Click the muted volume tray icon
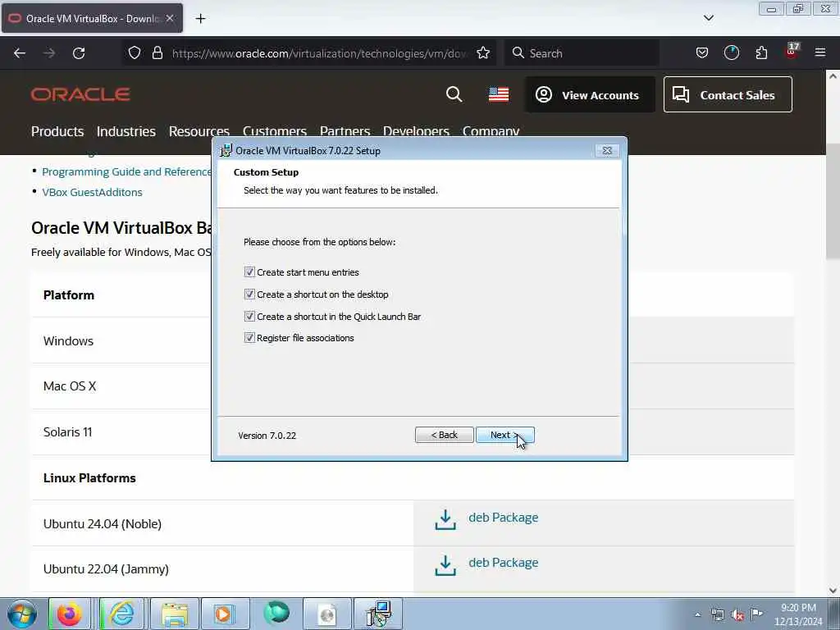Image resolution: width=840 pixels, height=630 pixels. (x=737, y=614)
